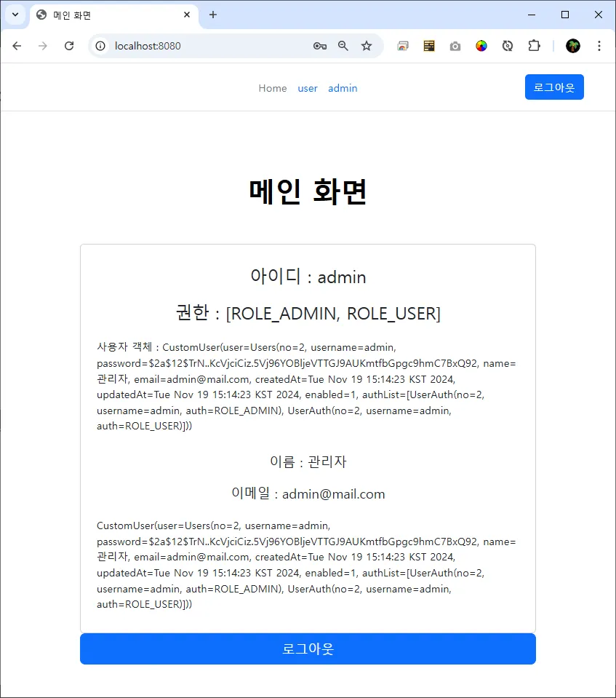The height and width of the screenshot is (698, 616).
Task: Open the user nav link
Action: (x=308, y=88)
